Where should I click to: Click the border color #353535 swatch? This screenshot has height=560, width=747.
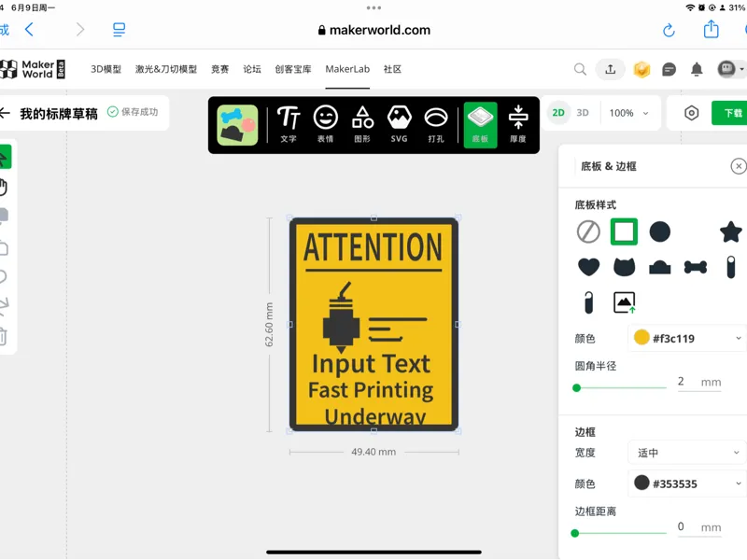click(x=641, y=483)
